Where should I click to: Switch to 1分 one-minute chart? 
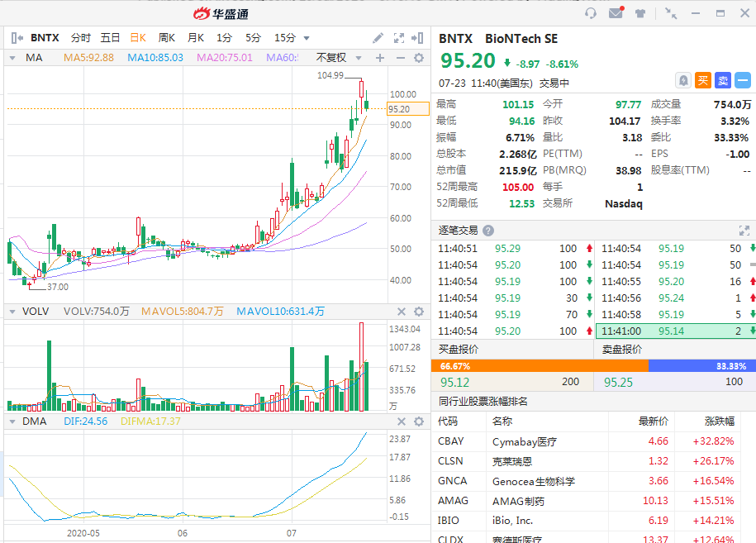224,38
